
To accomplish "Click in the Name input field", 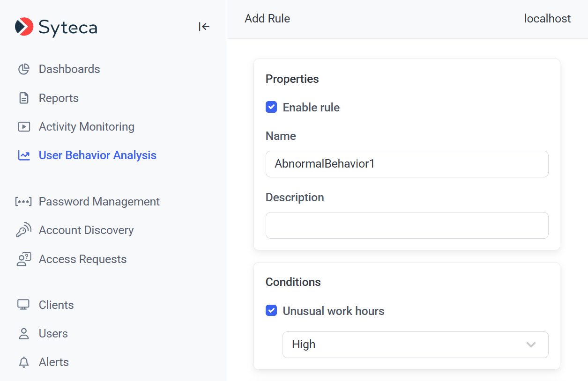I will point(407,164).
